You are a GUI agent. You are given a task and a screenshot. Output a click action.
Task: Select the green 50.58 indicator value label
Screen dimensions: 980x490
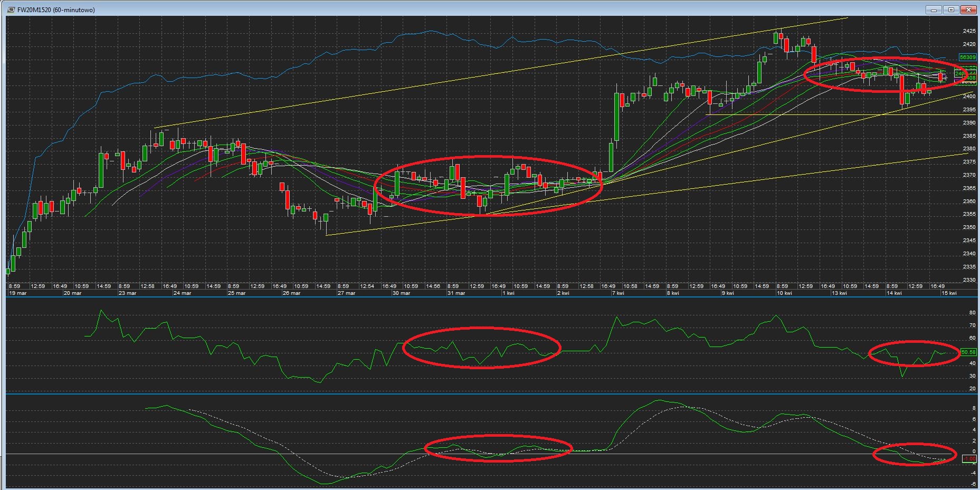click(x=969, y=352)
